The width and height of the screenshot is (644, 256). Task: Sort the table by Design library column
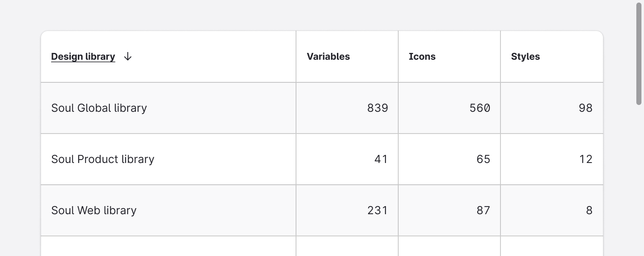tap(83, 56)
